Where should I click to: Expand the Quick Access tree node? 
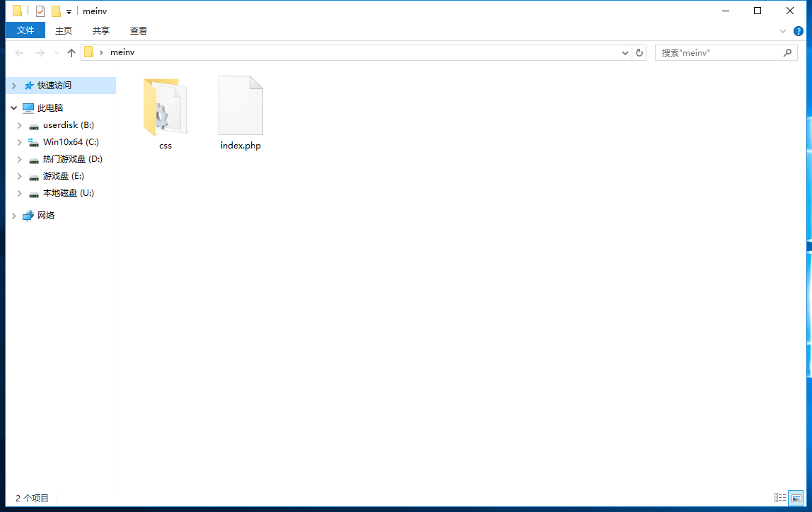13,86
